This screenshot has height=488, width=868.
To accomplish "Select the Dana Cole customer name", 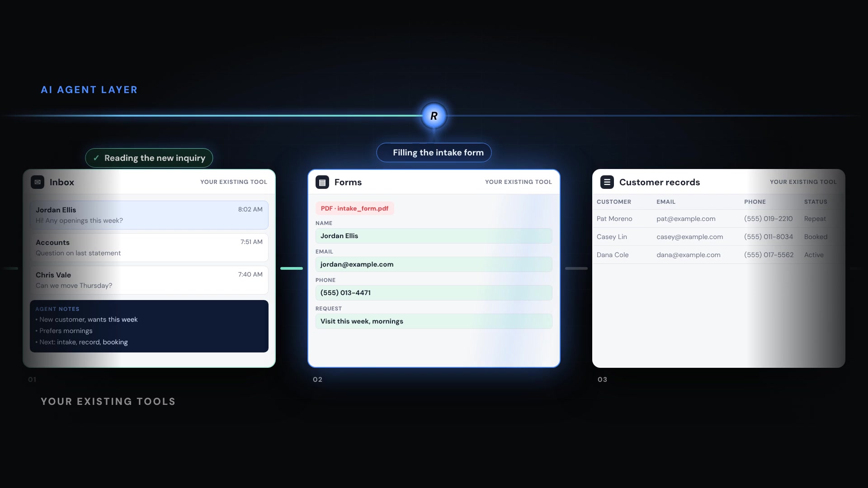I will 613,255.
